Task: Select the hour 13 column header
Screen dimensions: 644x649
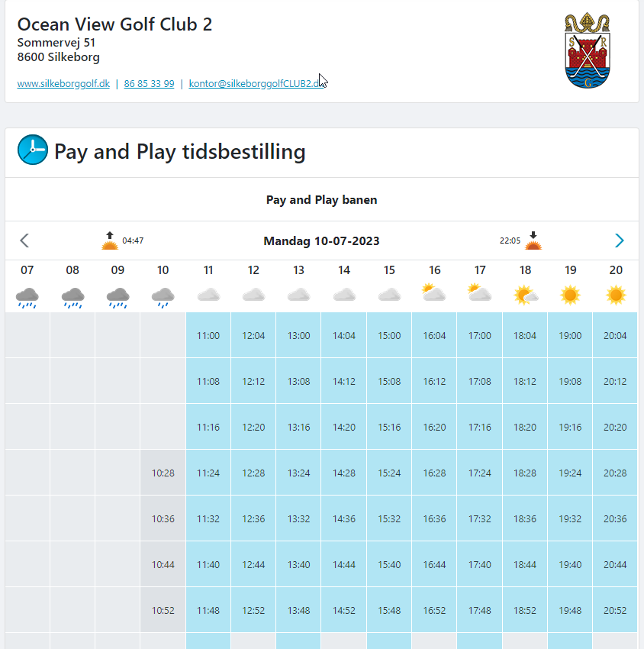Action: pyautogui.click(x=298, y=270)
